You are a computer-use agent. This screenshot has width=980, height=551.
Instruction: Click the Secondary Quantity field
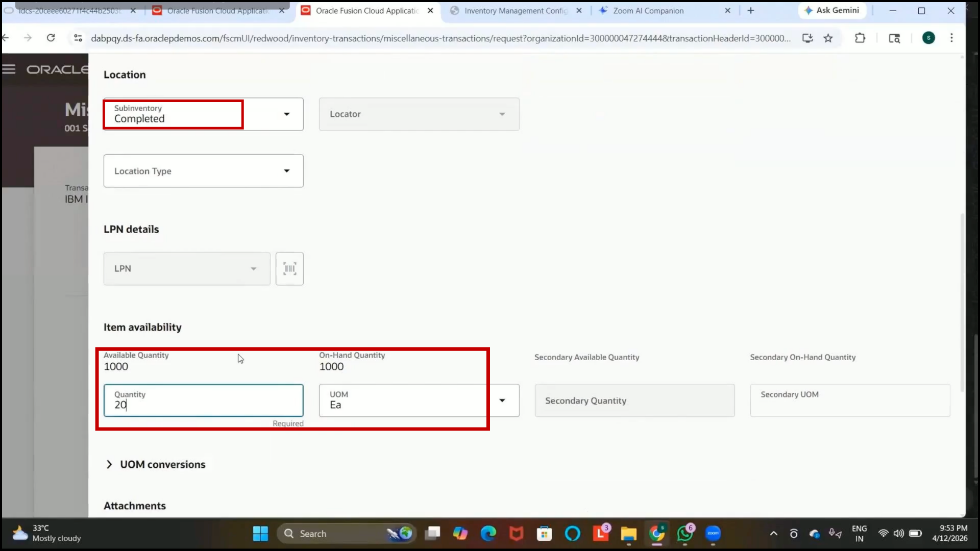(x=634, y=400)
